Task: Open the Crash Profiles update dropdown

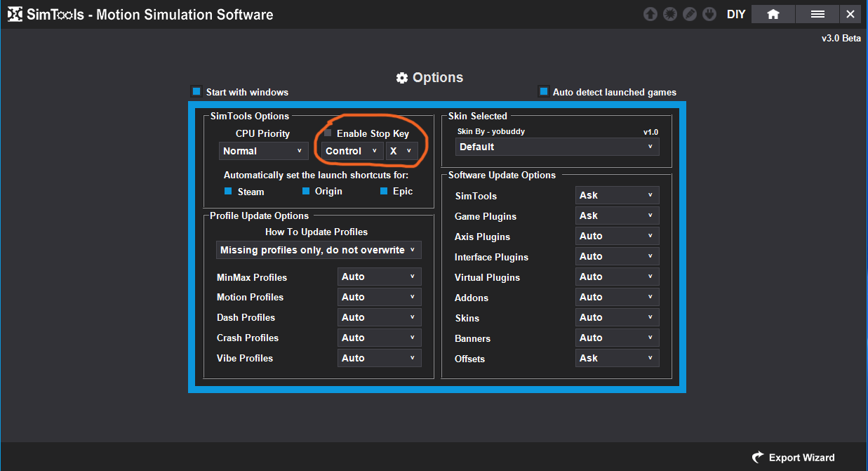Action: pos(380,338)
